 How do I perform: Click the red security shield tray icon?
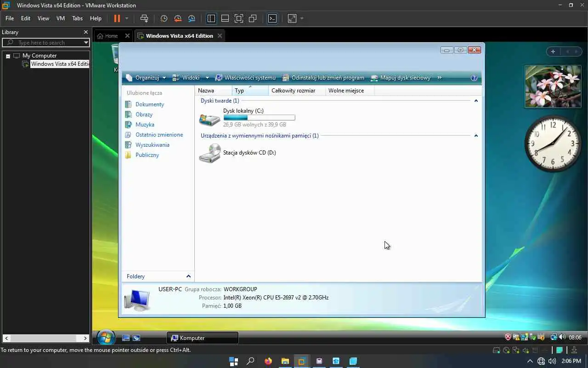(508, 337)
